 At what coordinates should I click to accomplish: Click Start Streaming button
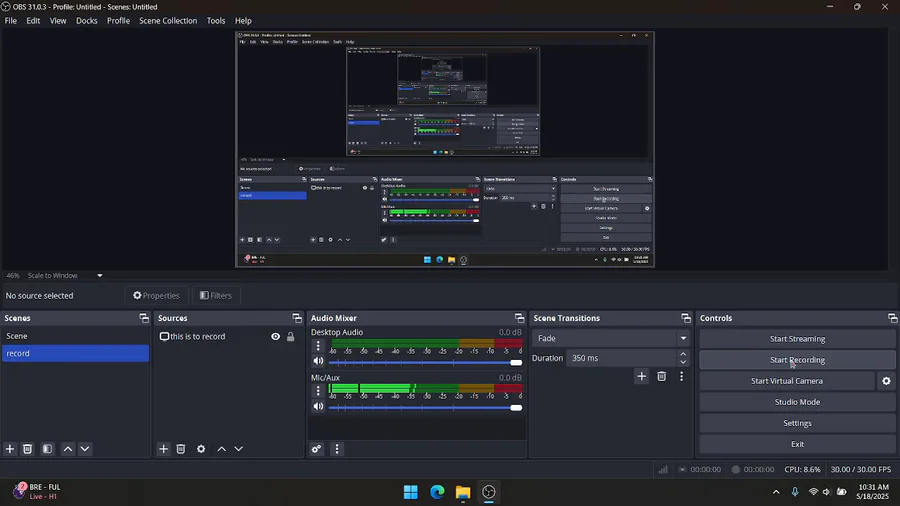(x=797, y=339)
